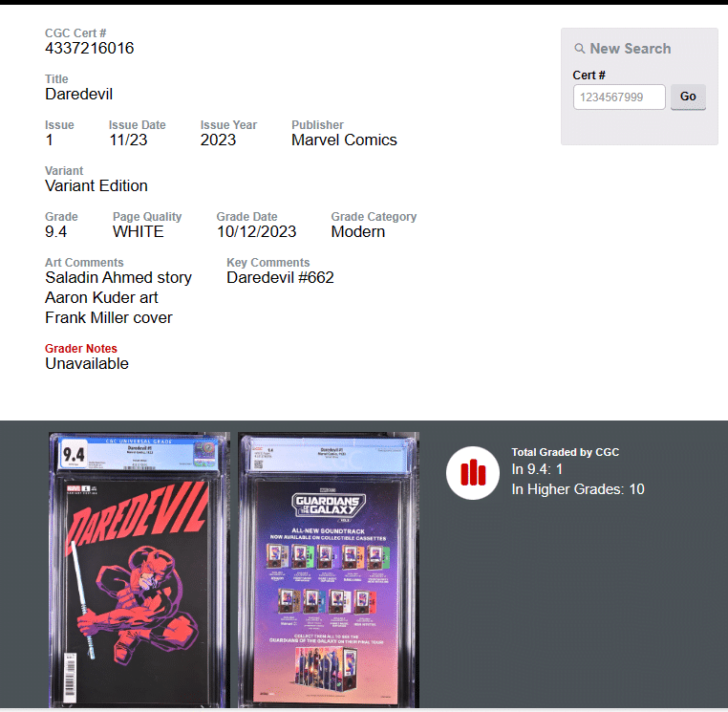Click the WHITE page quality value
Image resolution: width=728 pixels, height=712 pixels.
pyautogui.click(x=138, y=231)
